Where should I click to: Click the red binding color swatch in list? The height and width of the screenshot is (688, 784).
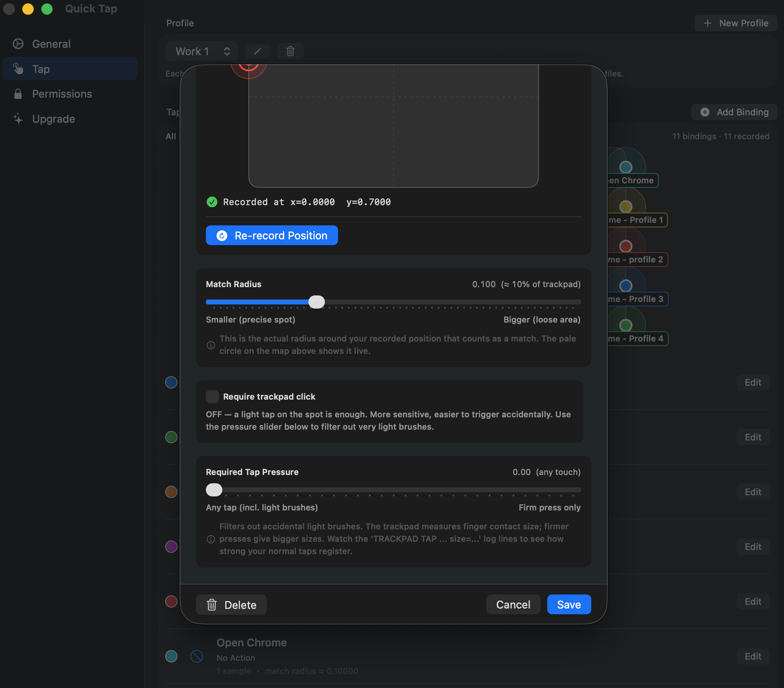click(x=171, y=601)
